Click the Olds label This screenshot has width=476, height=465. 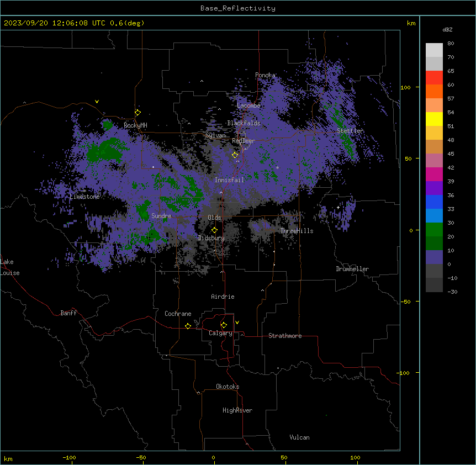point(214,218)
